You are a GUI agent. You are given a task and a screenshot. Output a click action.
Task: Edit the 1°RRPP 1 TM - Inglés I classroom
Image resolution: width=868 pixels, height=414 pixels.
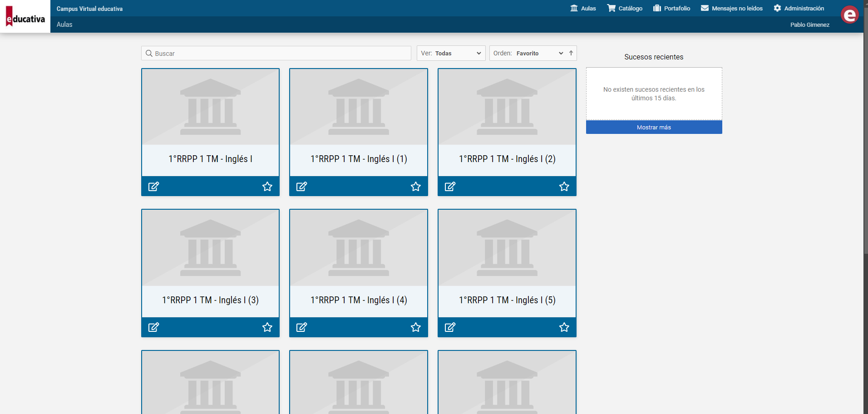tap(153, 187)
